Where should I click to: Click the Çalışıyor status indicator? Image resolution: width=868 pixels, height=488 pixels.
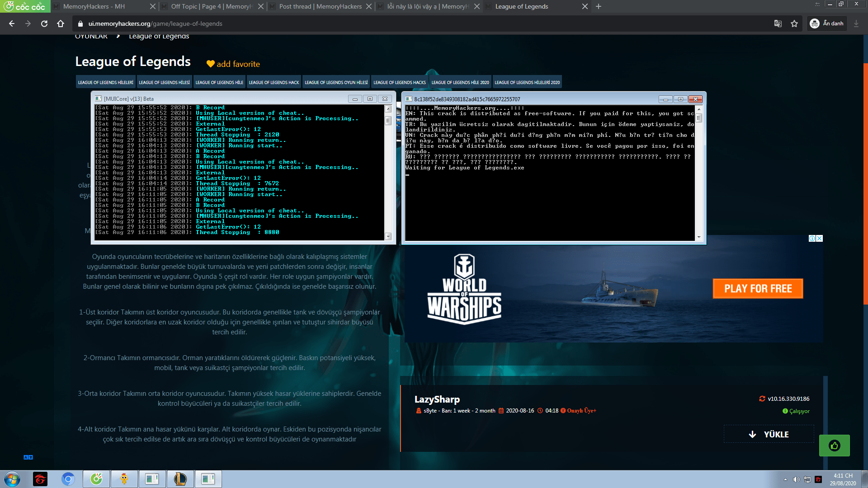[796, 411]
